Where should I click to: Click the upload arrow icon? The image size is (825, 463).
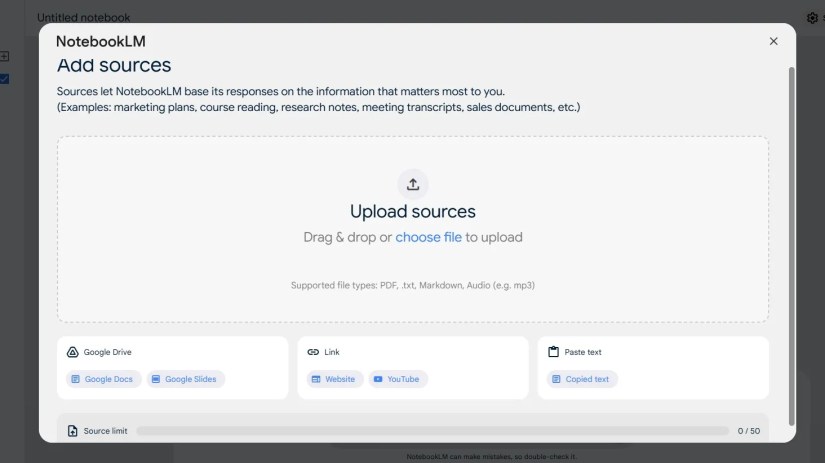[x=412, y=184]
